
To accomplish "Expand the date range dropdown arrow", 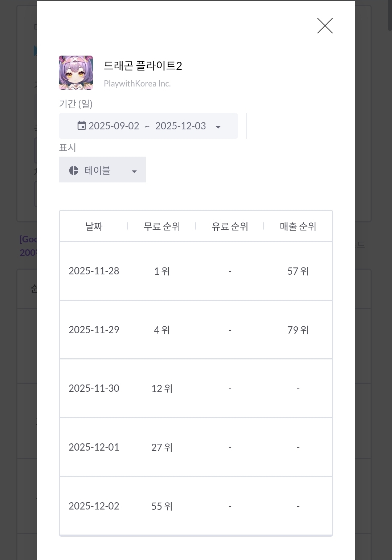I will [218, 127].
